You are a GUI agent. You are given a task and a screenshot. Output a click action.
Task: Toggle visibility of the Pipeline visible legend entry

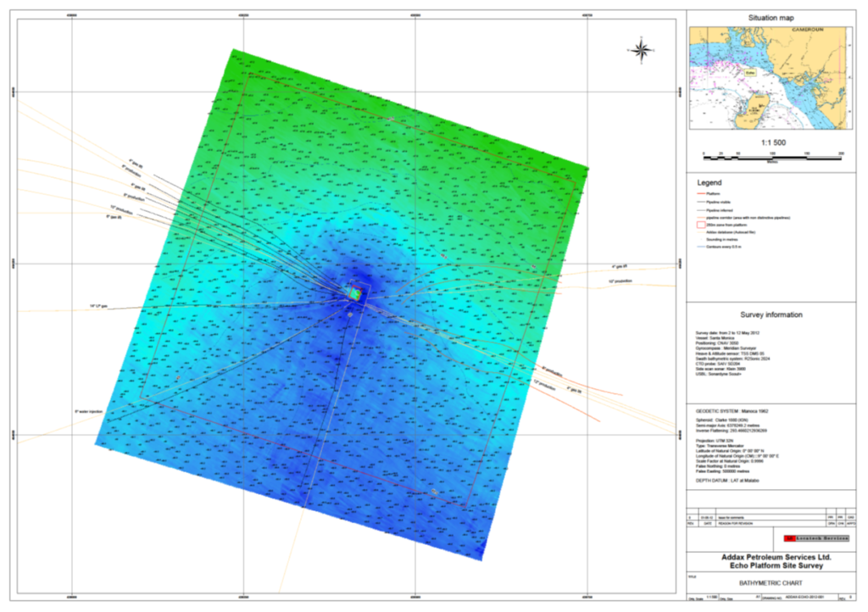click(701, 202)
